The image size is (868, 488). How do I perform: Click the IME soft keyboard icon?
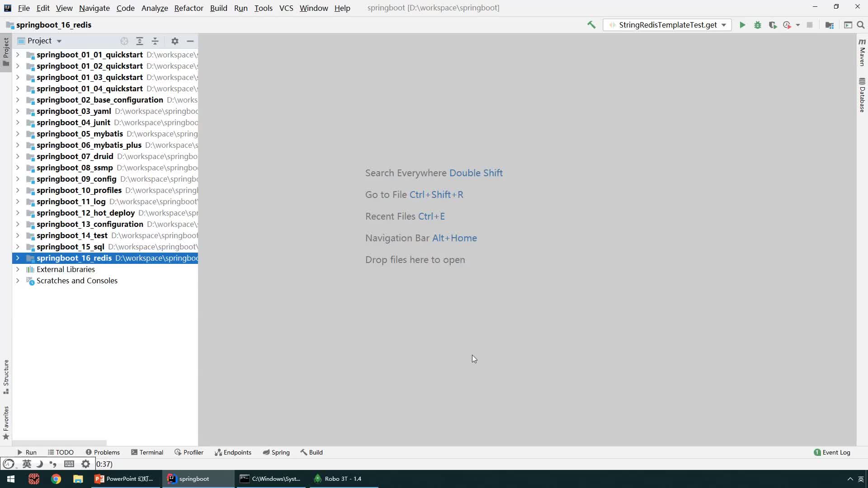(69, 464)
